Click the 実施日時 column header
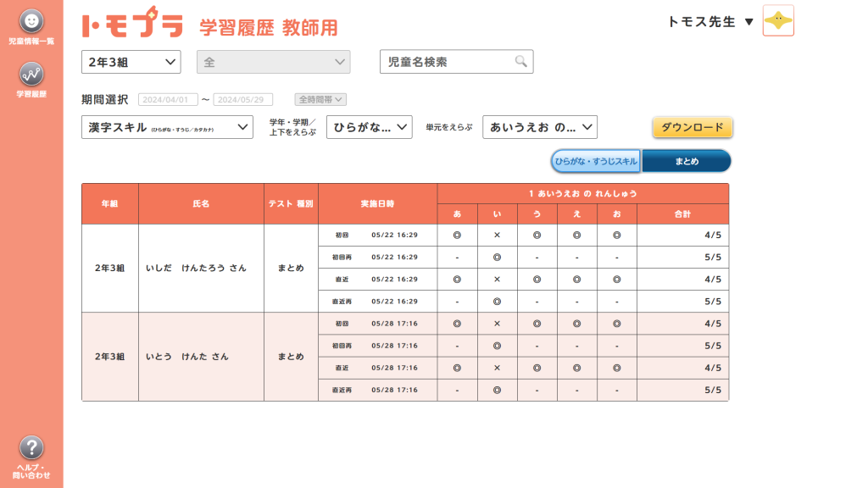 377,203
